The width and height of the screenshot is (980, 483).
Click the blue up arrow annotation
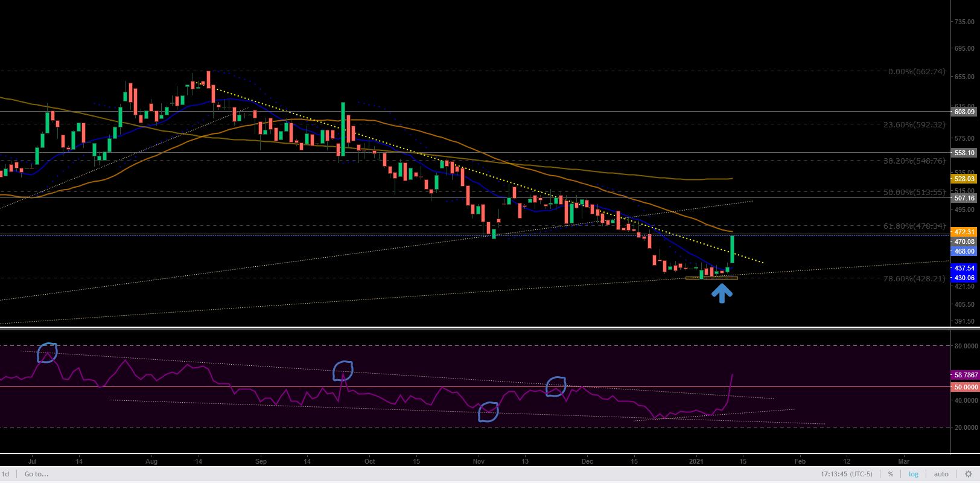(x=722, y=293)
